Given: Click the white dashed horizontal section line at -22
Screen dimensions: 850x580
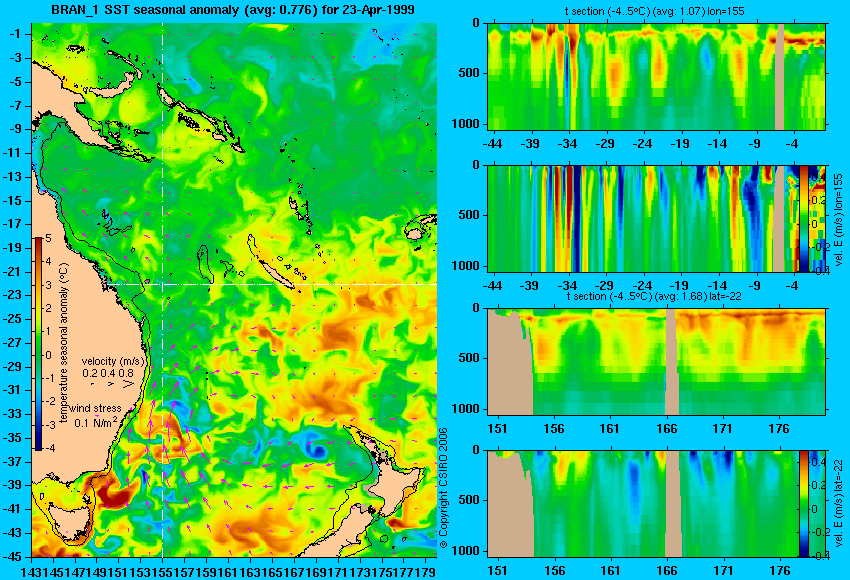Looking at the screenshot, I should [272, 284].
